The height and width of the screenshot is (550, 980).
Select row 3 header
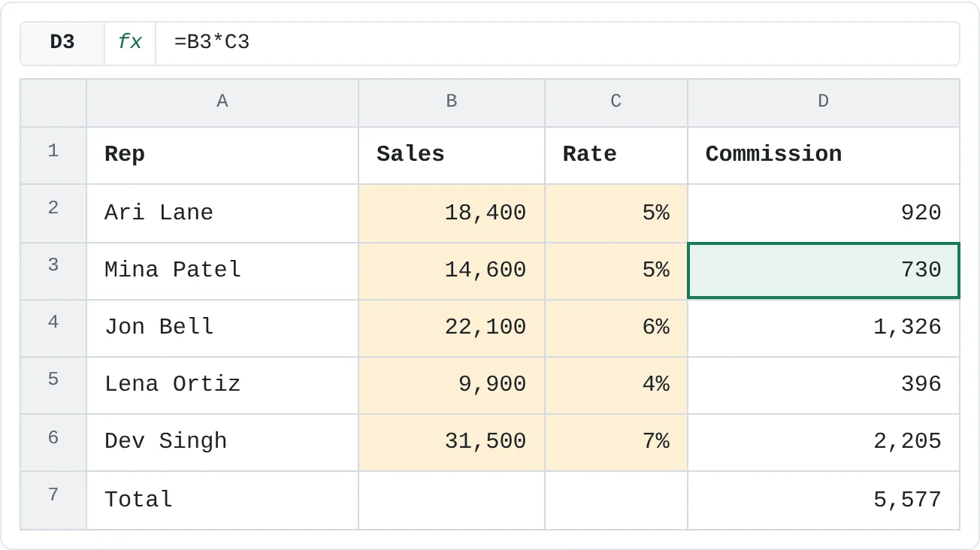pos(53,270)
